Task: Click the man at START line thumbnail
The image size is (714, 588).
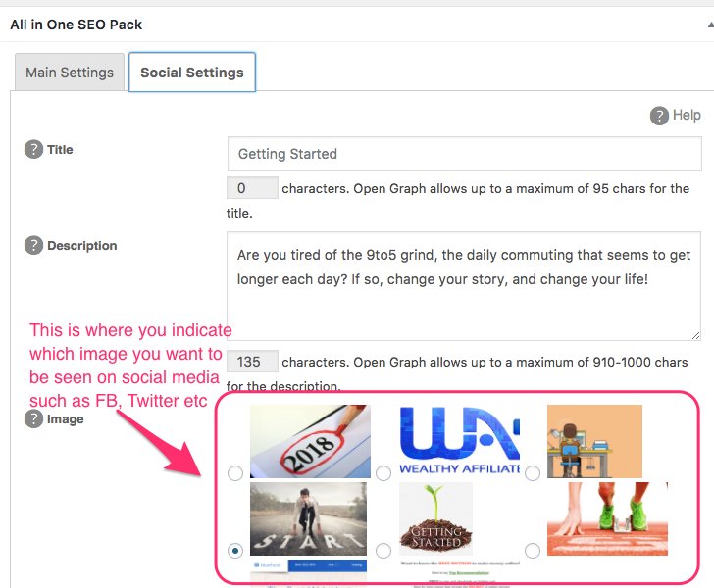Action: (308, 518)
